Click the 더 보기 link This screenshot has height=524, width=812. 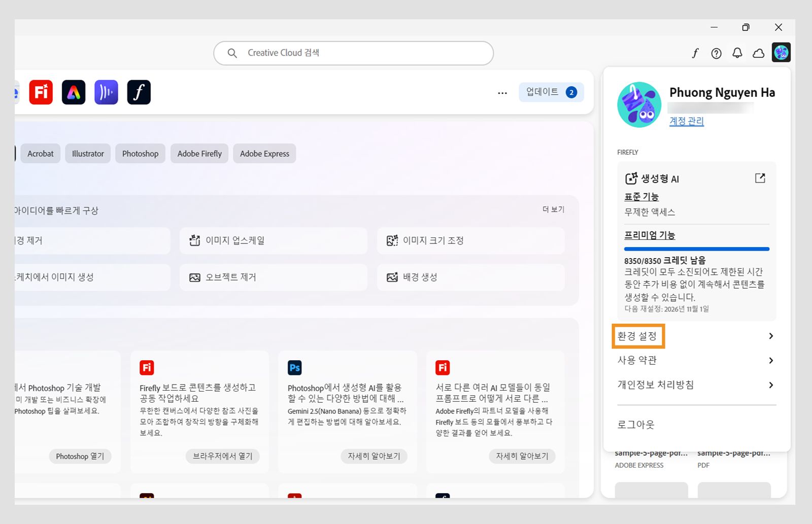(553, 209)
